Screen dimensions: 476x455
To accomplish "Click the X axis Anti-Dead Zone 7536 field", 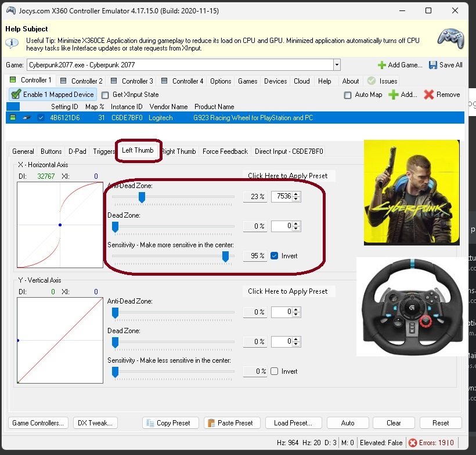I will [x=282, y=196].
